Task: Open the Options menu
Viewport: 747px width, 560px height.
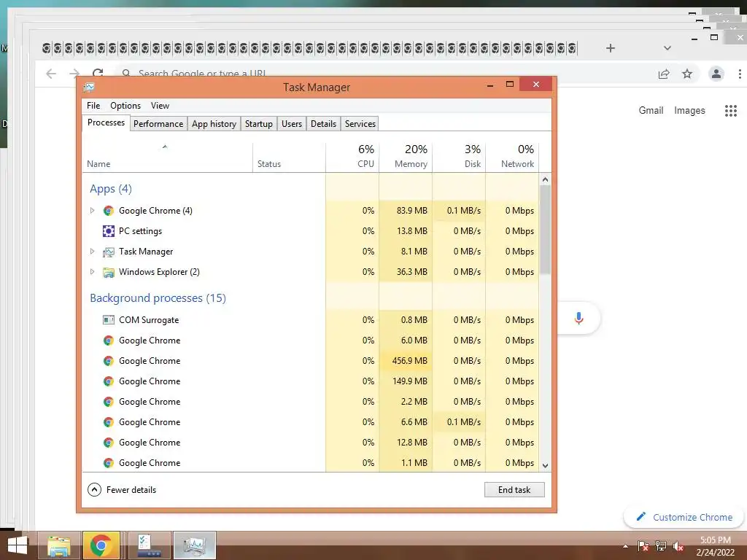Action: pyautogui.click(x=125, y=106)
